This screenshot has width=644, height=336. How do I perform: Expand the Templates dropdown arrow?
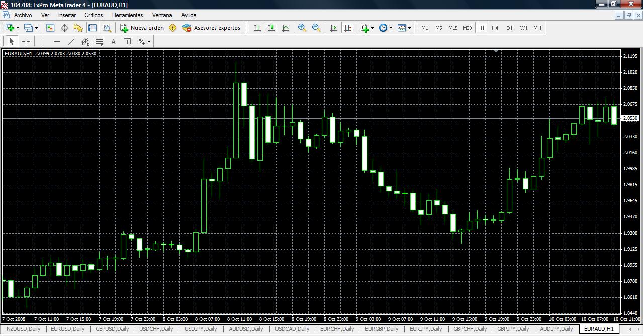(409, 28)
